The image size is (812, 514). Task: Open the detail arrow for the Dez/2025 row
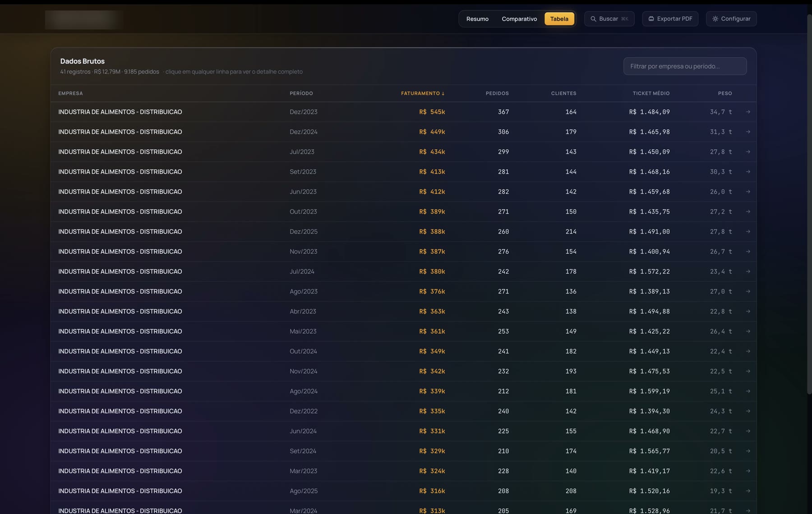pos(748,231)
